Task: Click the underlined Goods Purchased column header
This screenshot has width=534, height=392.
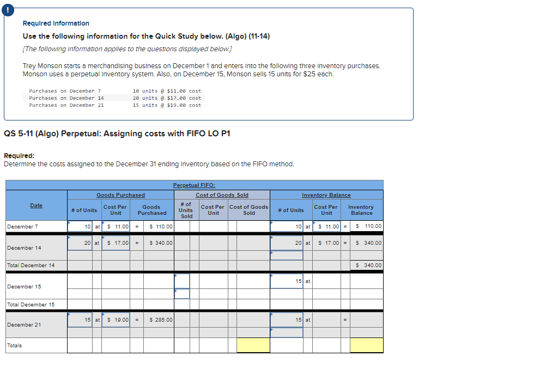Action: [x=120, y=195]
